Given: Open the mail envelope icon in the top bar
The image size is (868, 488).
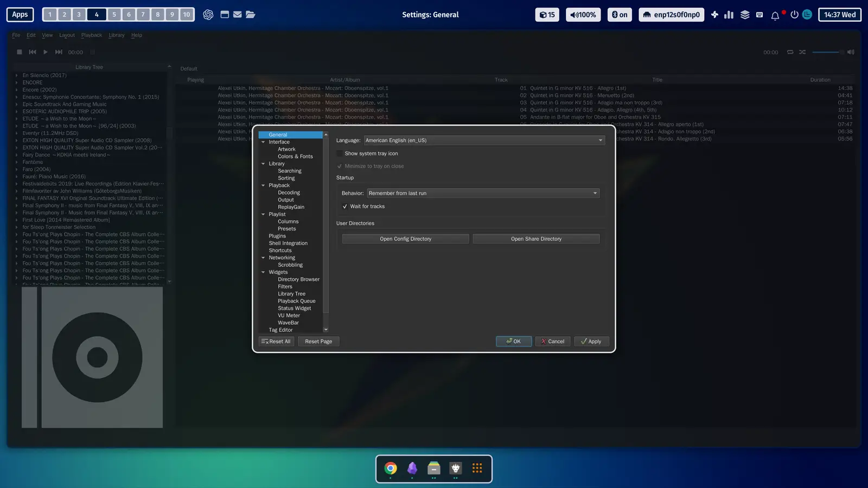Looking at the screenshot, I should 238,15.
